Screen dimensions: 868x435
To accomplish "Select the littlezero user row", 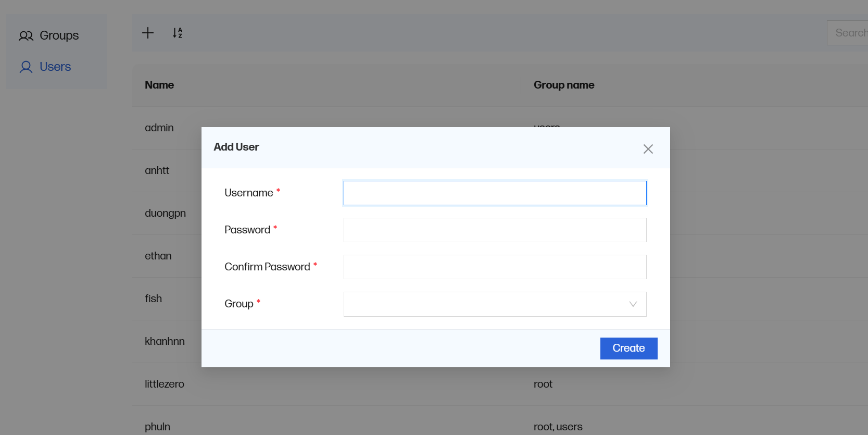I will (x=165, y=384).
